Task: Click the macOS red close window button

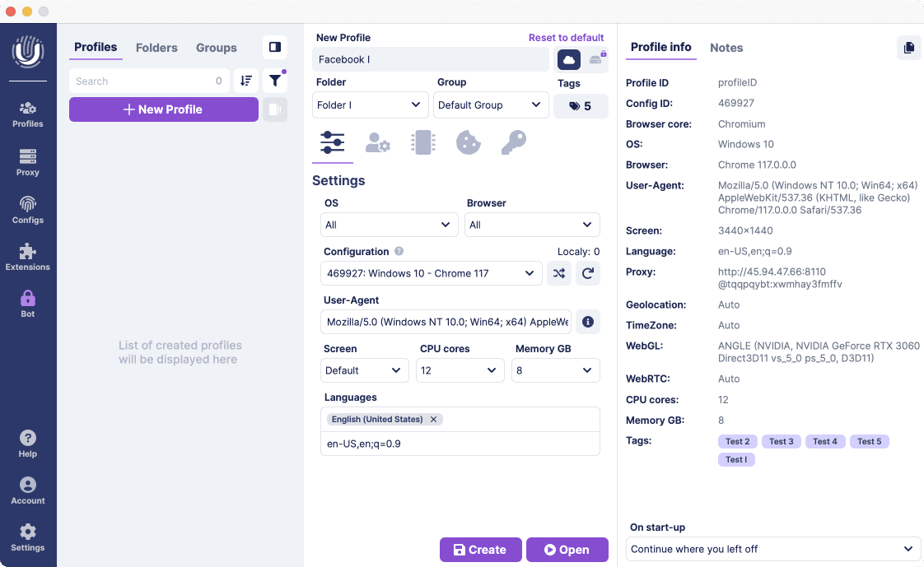Action: pyautogui.click(x=11, y=12)
